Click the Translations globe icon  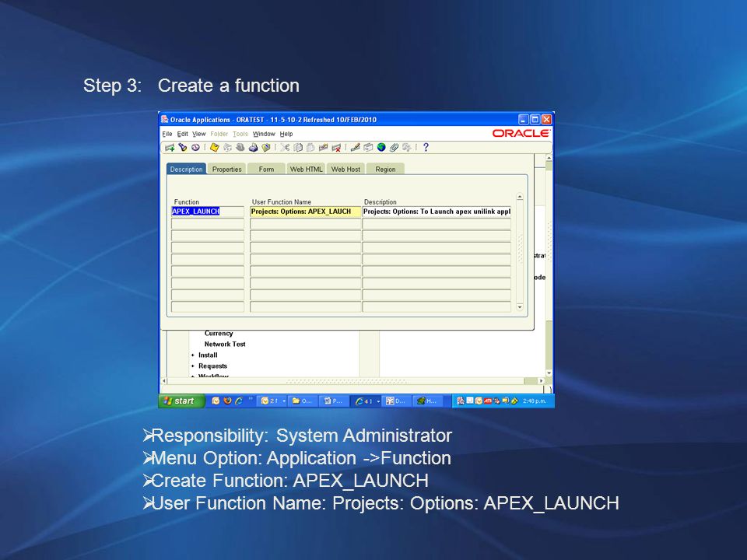[x=381, y=148]
